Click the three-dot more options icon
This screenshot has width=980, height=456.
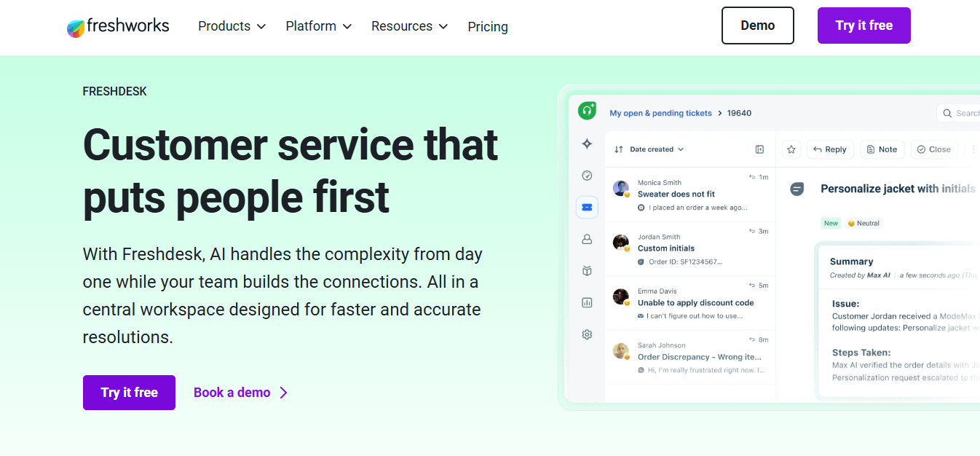tap(973, 149)
